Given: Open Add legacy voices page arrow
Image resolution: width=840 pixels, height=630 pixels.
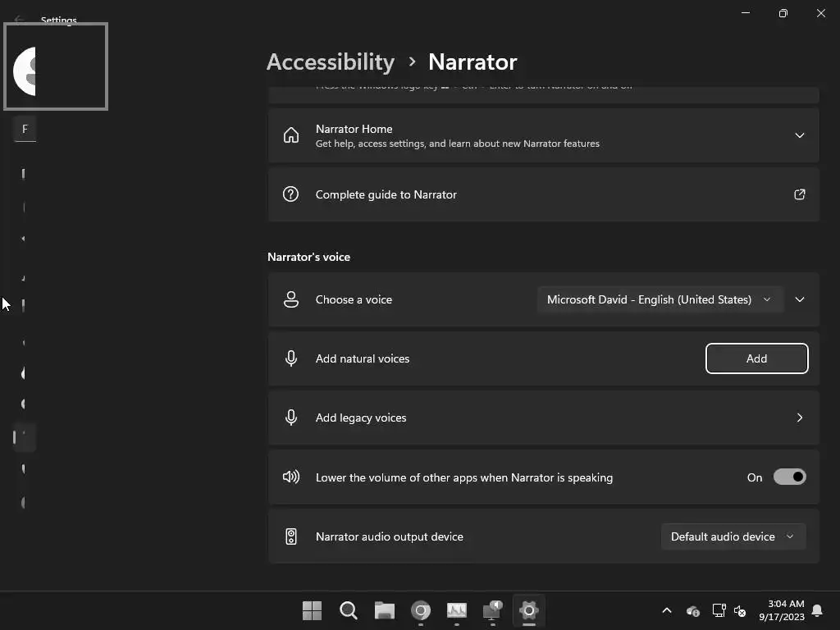Looking at the screenshot, I should pyautogui.click(x=799, y=418).
